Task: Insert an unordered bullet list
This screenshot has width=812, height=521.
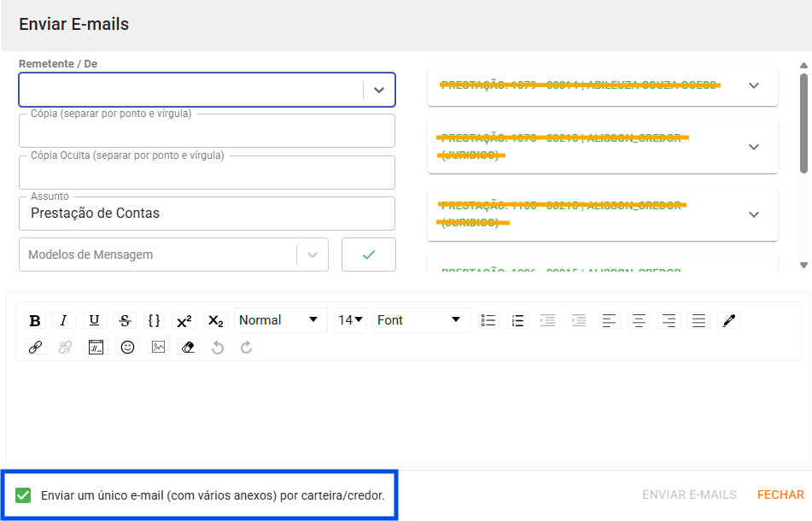Action: [488, 320]
